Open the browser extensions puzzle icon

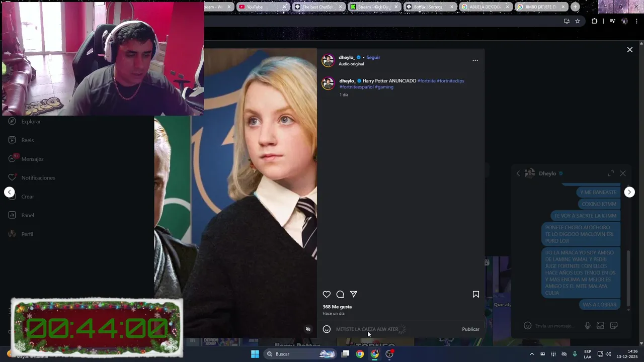coord(594,21)
